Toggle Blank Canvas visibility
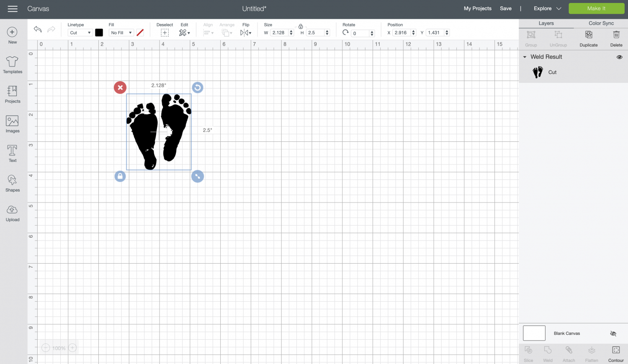Image resolution: width=628 pixels, height=364 pixels. coord(613,333)
